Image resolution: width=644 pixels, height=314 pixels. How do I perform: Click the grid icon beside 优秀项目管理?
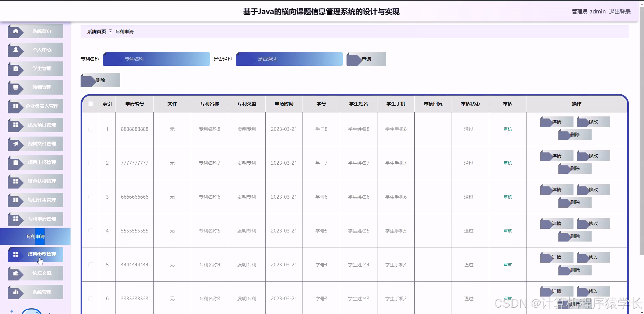coord(16,125)
